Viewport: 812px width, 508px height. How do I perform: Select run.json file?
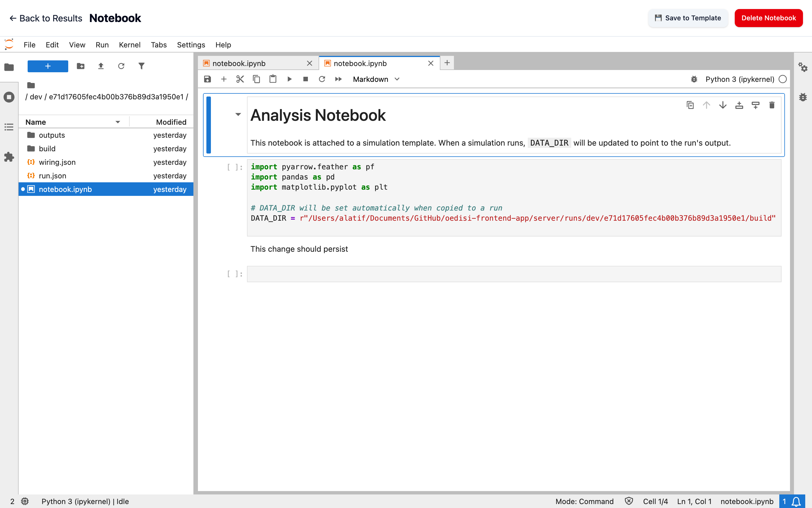pyautogui.click(x=106, y=176)
